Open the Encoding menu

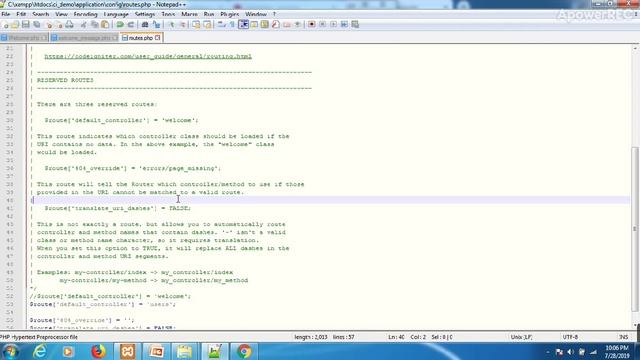pos(85,14)
